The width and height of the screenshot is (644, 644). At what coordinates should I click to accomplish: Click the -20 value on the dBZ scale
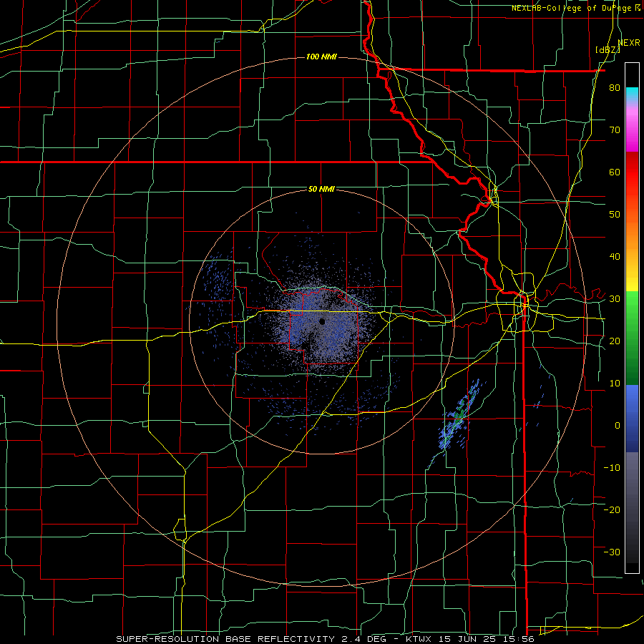(612, 510)
